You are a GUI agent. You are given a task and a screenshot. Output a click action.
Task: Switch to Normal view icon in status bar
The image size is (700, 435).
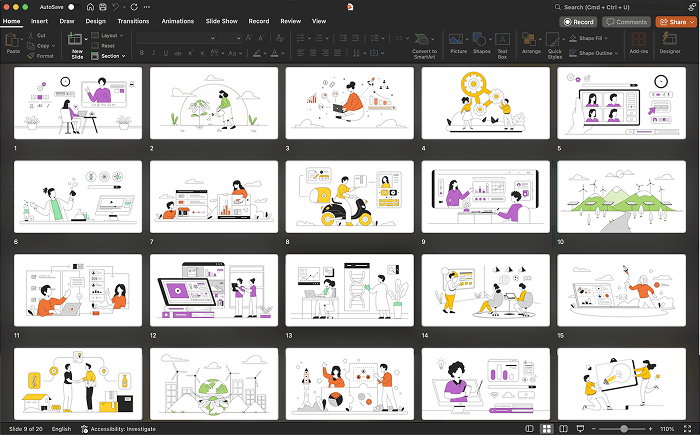point(529,429)
